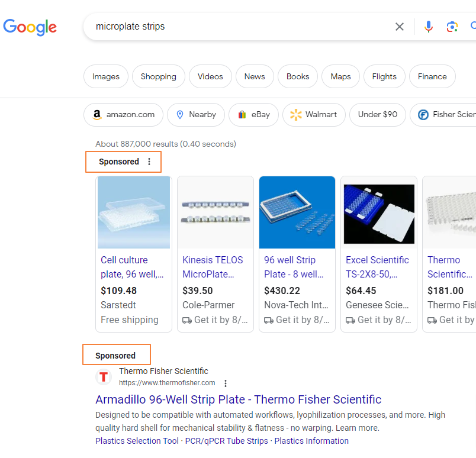Open Thermo Scientific product title link
This screenshot has width=476, height=458.
pyautogui.click(x=450, y=267)
